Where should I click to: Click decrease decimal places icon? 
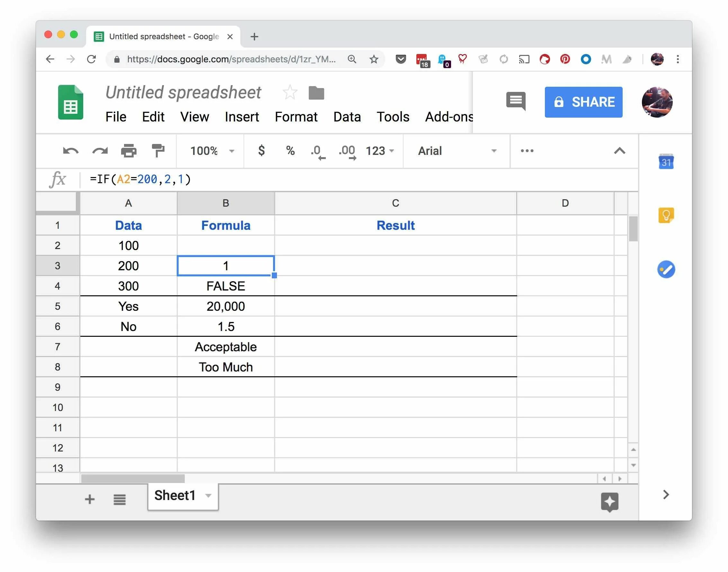click(x=317, y=151)
